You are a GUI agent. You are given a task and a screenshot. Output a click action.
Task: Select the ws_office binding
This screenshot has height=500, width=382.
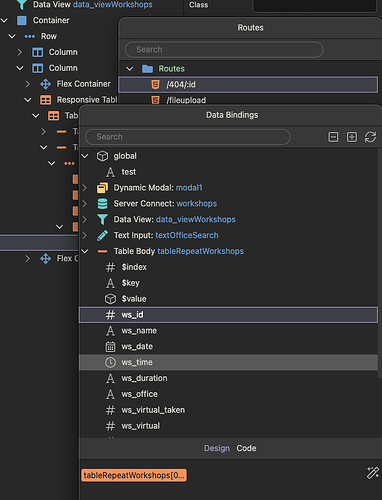pyautogui.click(x=228, y=394)
